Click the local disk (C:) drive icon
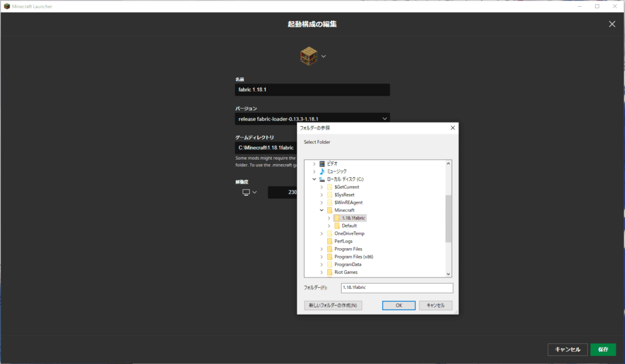625x364 pixels. click(322, 179)
